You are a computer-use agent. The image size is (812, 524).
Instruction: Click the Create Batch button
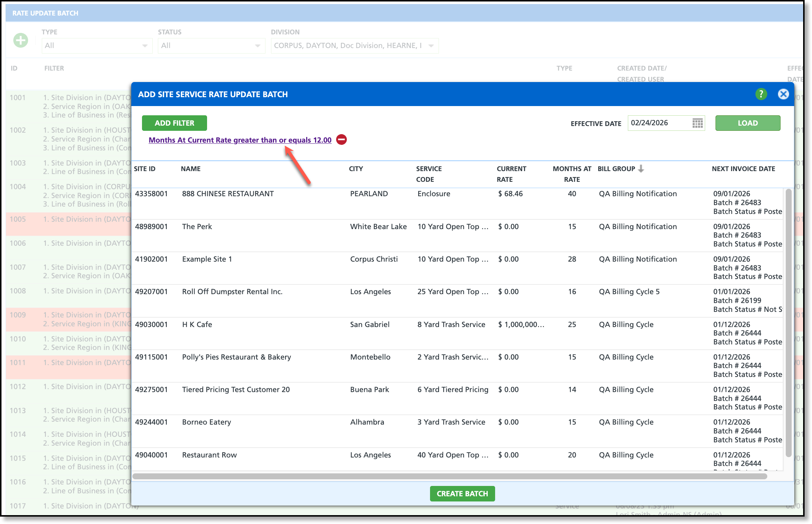coord(462,494)
